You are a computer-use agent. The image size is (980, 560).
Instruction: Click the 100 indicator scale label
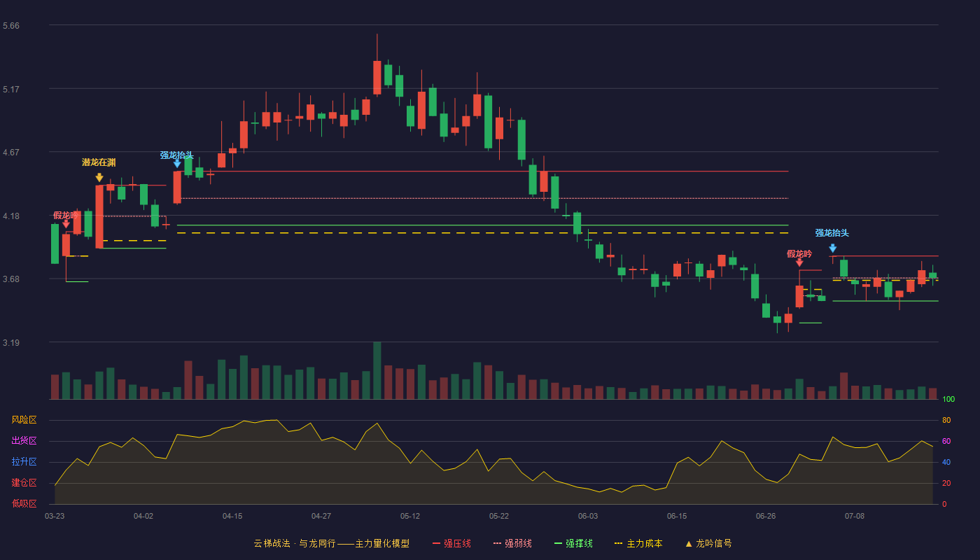(x=948, y=399)
